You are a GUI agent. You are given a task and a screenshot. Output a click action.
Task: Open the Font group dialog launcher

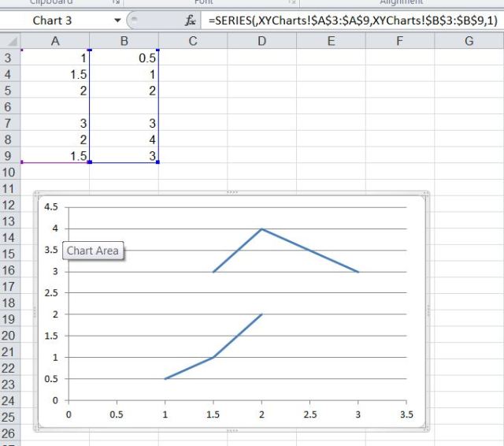[x=292, y=2]
